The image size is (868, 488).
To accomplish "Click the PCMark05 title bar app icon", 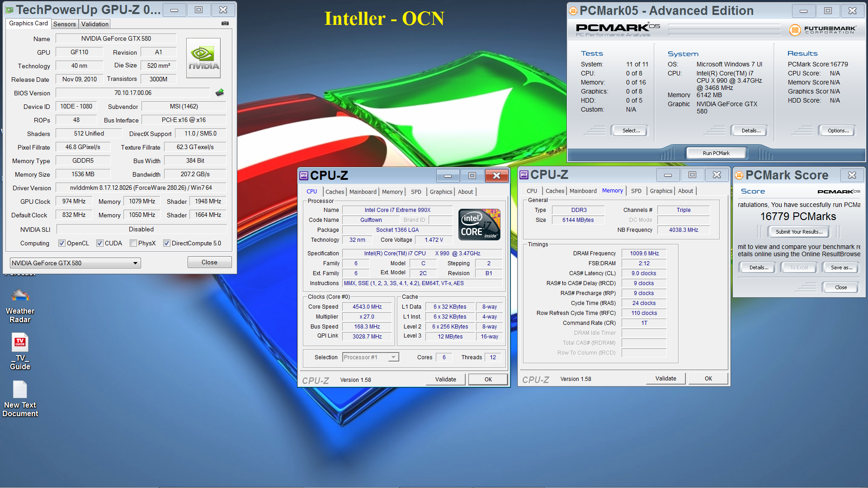I will click(573, 11).
